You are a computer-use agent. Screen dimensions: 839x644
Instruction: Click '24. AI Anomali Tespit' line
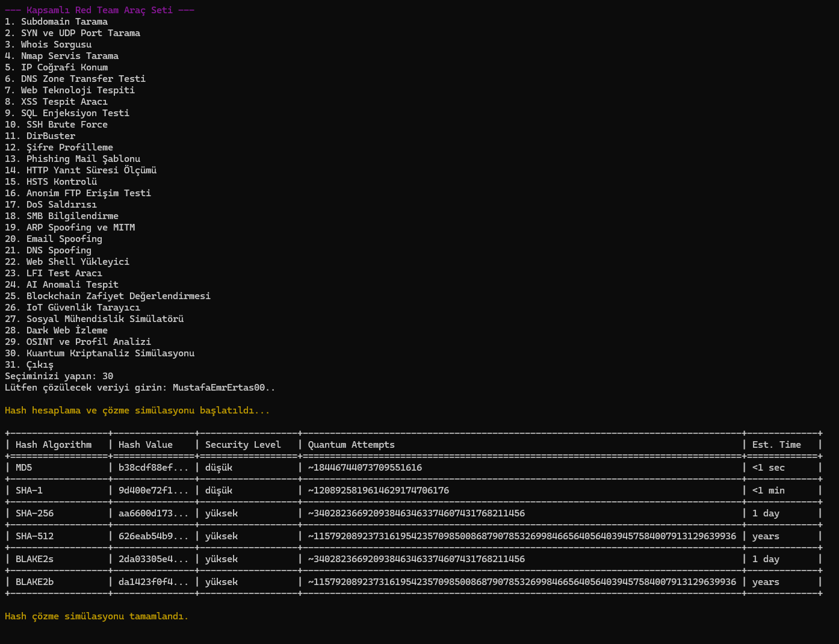point(61,285)
